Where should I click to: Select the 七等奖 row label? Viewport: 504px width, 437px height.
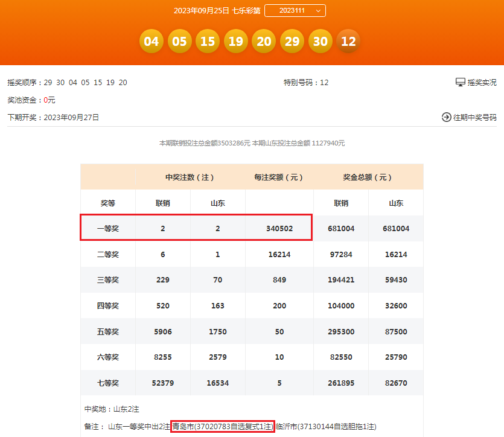108,383
